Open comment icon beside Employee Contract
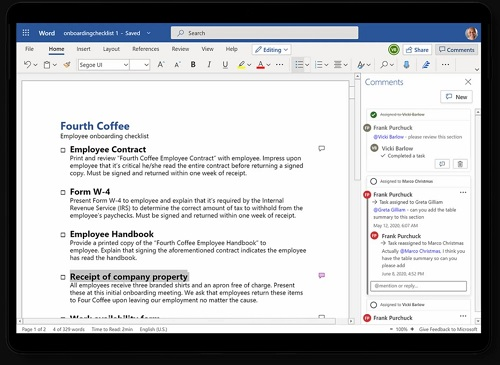This screenshot has height=365, width=500. [x=321, y=148]
